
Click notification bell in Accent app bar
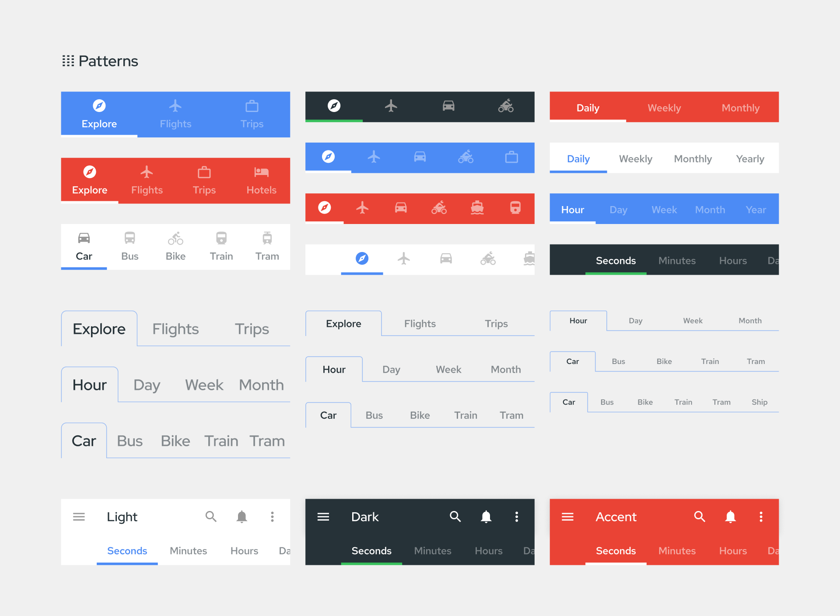point(730,517)
